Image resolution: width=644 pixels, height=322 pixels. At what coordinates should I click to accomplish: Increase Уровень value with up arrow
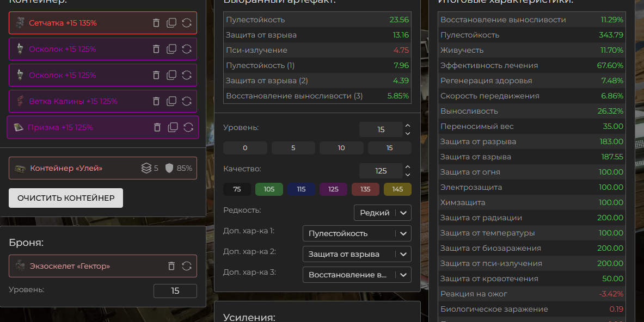click(407, 126)
